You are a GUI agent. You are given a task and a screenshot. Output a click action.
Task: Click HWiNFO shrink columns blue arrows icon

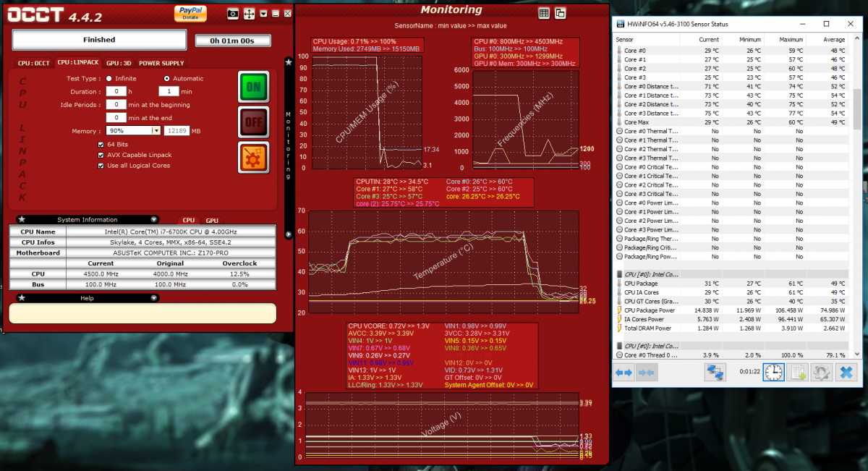(647, 373)
